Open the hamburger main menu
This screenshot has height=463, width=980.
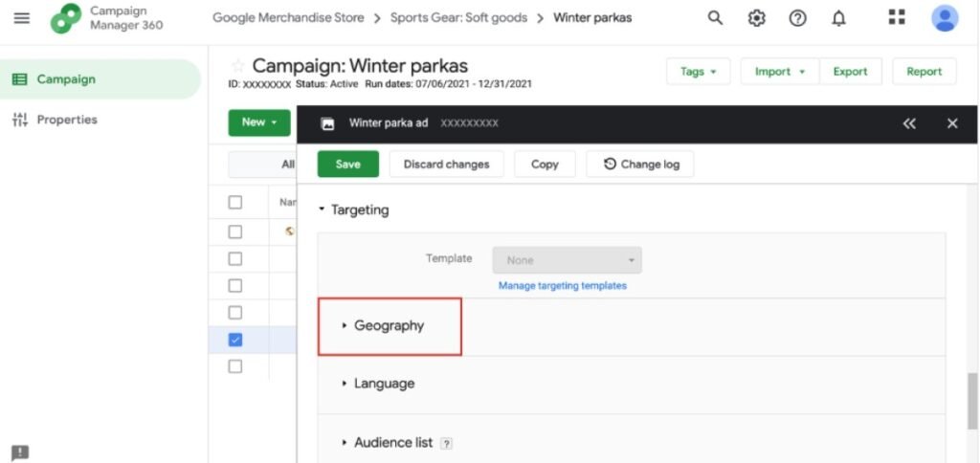pyautogui.click(x=21, y=18)
